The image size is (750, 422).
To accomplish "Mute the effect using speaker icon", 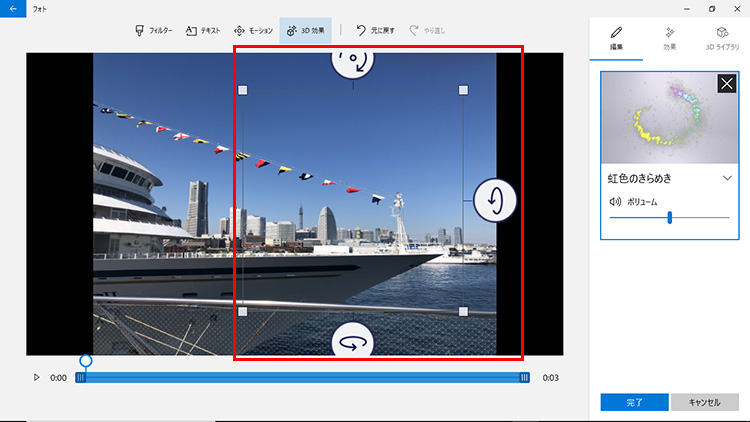I will [615, 201].
